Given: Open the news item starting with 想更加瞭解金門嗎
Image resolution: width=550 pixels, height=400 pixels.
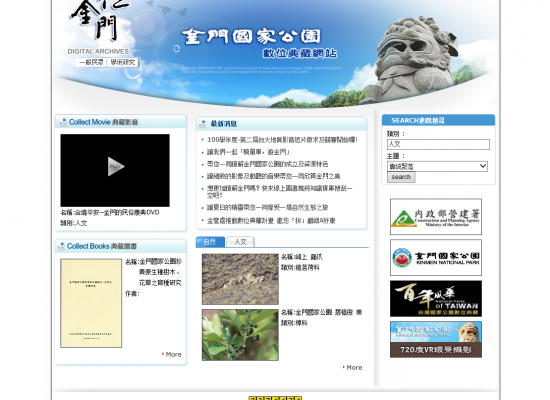Looking at the screenshot, I should [280, 192].
